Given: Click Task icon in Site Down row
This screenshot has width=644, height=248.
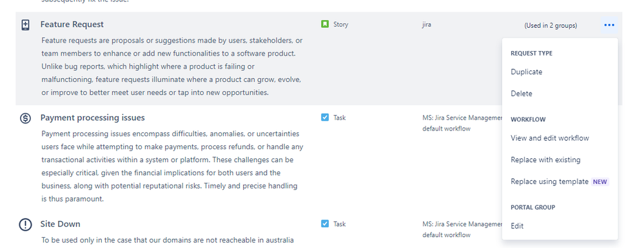Looking at the screenshot, I should 325,223.
